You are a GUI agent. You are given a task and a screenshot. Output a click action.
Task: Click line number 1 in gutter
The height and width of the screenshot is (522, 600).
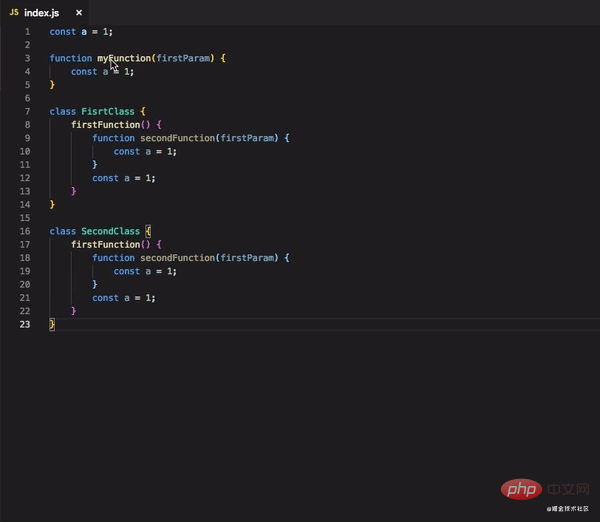click(27, 32)
